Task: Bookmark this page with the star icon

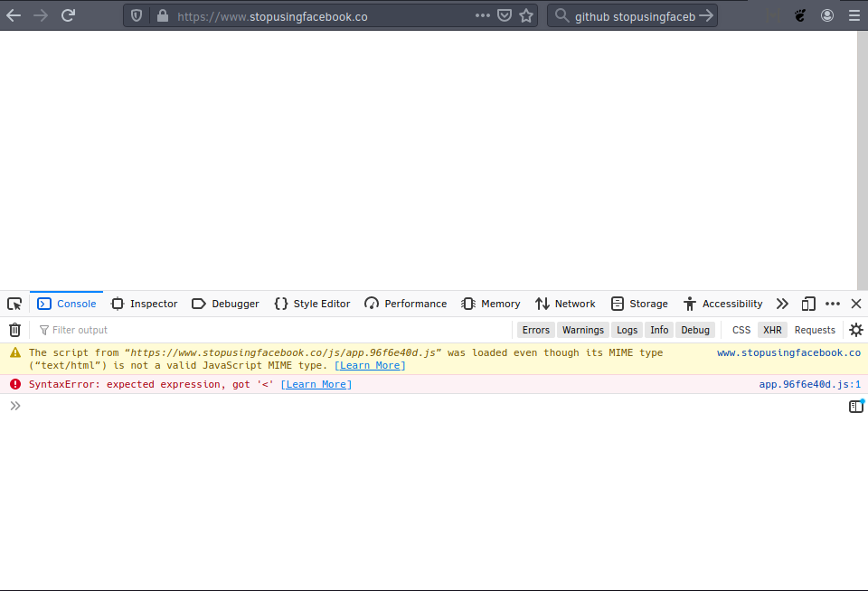Action: point(526,15)
